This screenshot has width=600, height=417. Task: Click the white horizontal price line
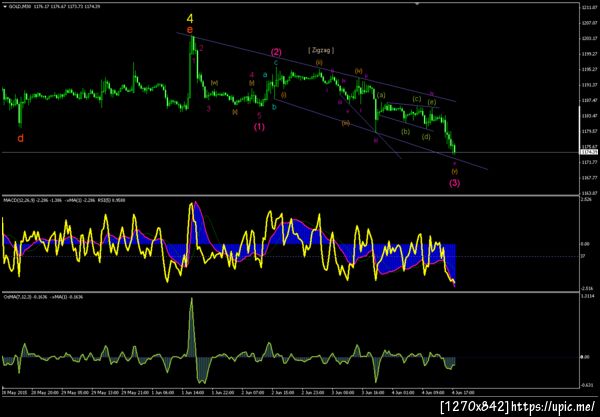[291, 153]
